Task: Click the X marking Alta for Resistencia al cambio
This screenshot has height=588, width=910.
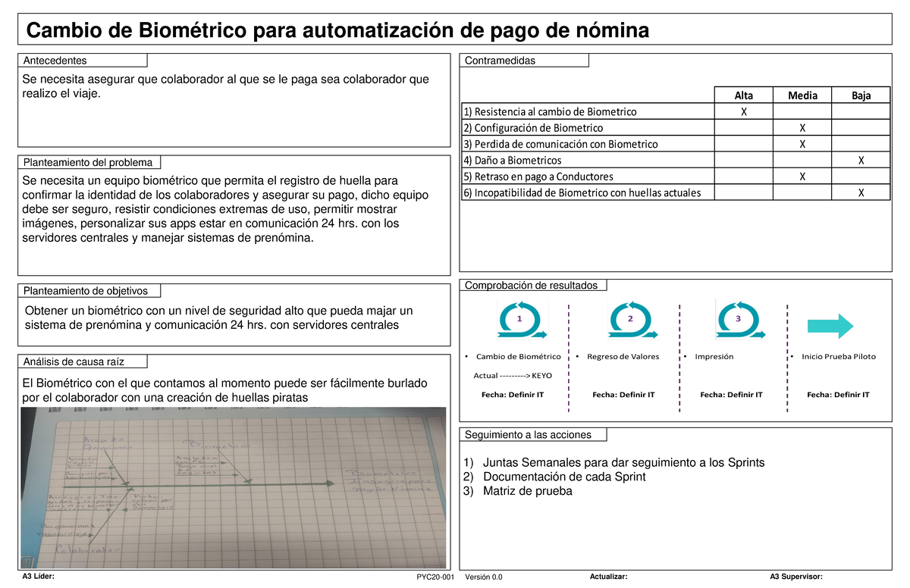Action: tap(744, 111)
